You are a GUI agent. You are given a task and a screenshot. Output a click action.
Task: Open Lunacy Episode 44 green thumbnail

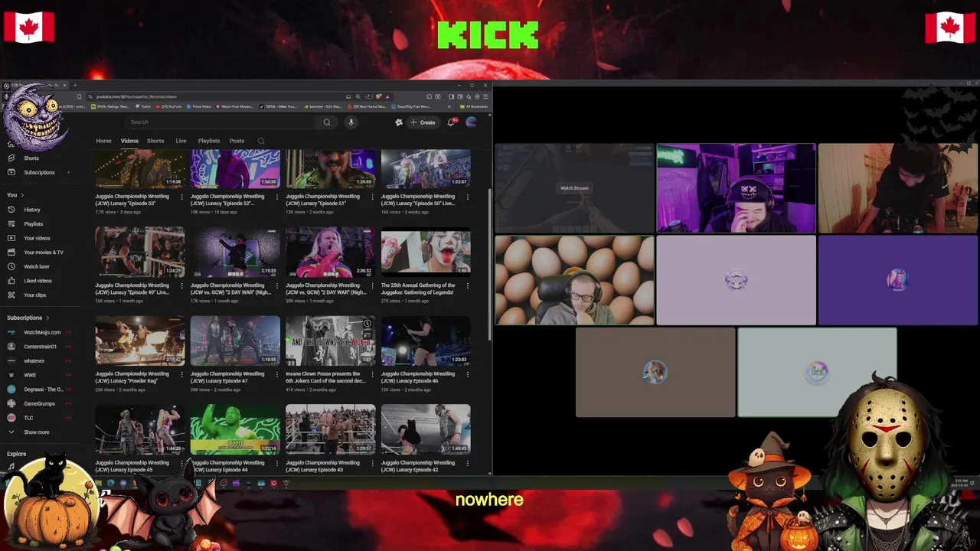click(x=235, y=429)
